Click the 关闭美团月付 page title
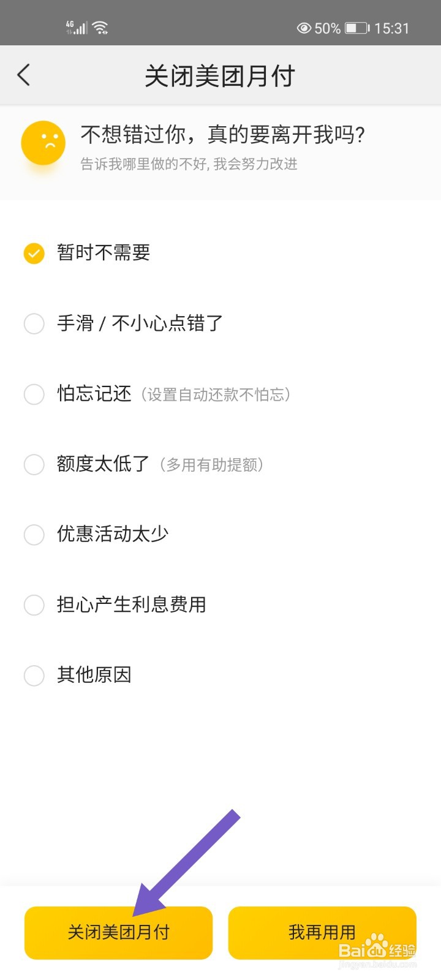 tap(219, 75)
